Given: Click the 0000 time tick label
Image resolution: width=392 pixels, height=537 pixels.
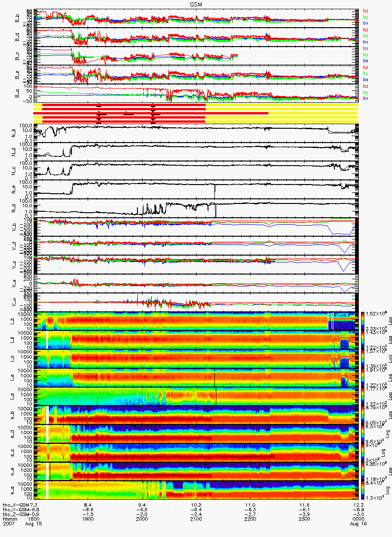Looking at the screenshot, I should [x=358, y=519].
